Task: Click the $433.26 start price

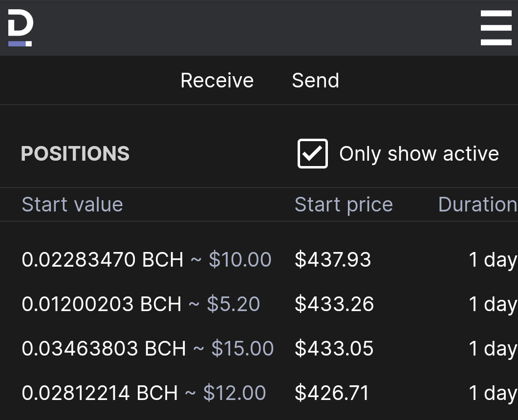Action: (334, 304)
